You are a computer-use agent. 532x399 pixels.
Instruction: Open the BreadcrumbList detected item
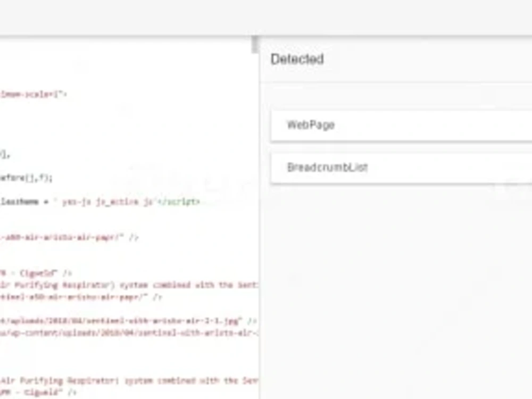(401, 168)
